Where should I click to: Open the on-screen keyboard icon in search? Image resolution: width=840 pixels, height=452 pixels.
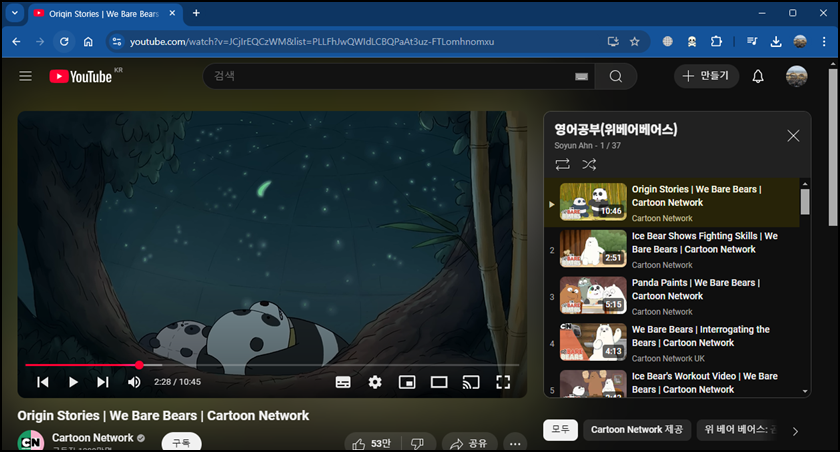click(581, 77)
